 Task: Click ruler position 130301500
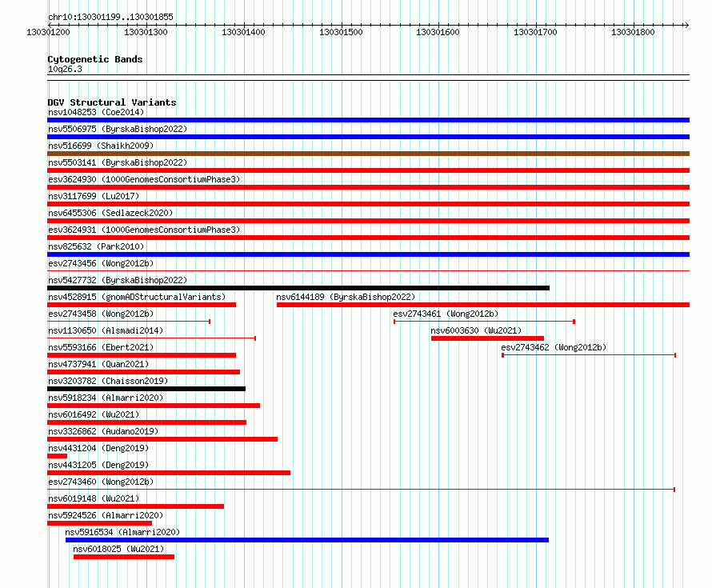coord(341,32)
